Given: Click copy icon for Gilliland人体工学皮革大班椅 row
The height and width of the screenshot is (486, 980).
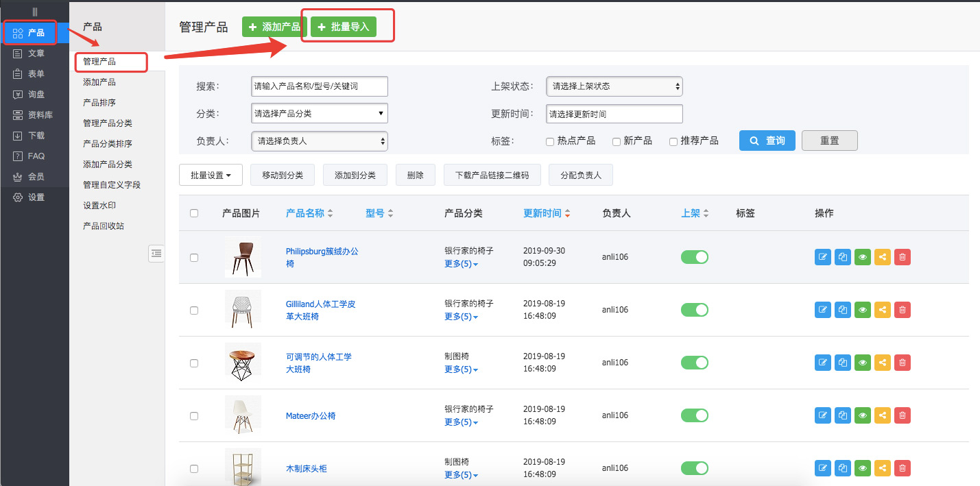Looking at the screenshot, I should [x=843, y=310].
